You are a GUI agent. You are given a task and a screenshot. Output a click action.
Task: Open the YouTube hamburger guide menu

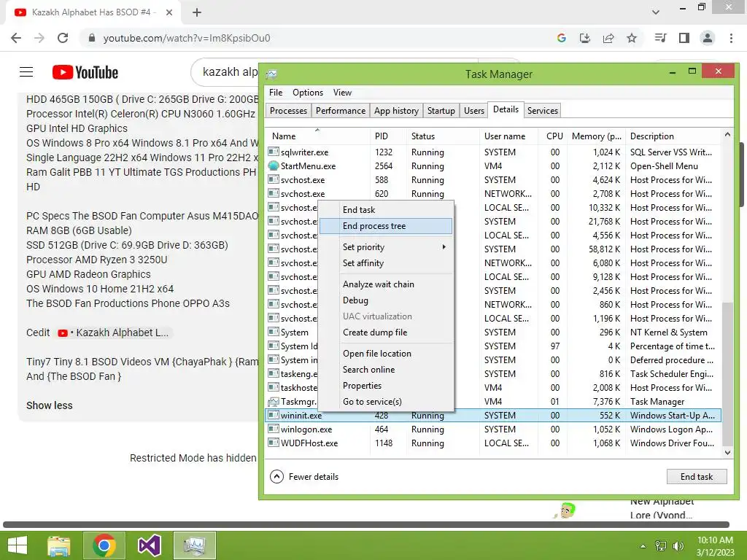click(x=26, y=72)
